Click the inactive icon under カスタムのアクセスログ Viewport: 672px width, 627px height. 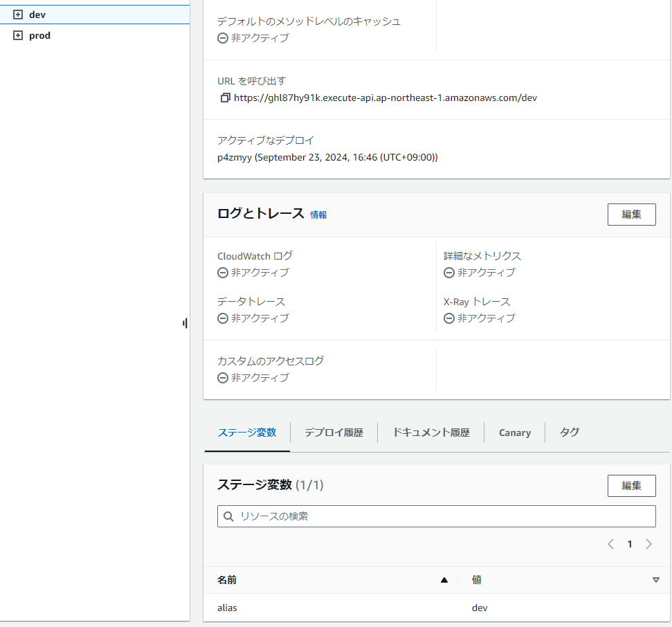tap(222, 378)
